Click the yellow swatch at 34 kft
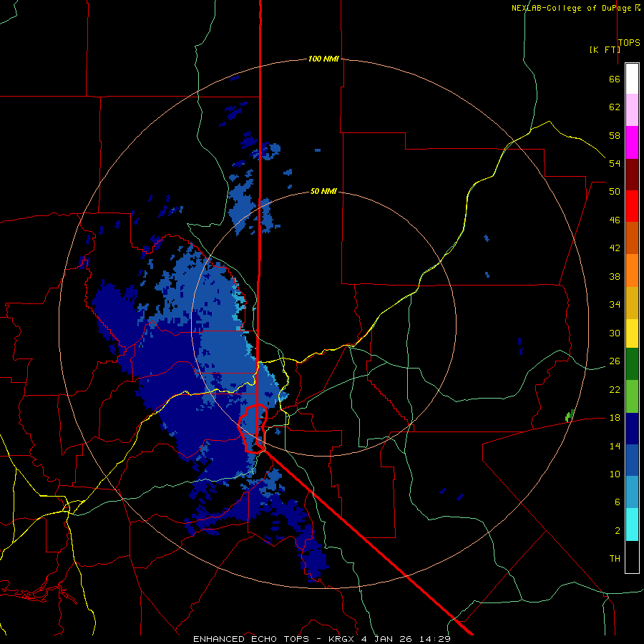The width and height of the screenshot is (644, 644). [632, 333]
